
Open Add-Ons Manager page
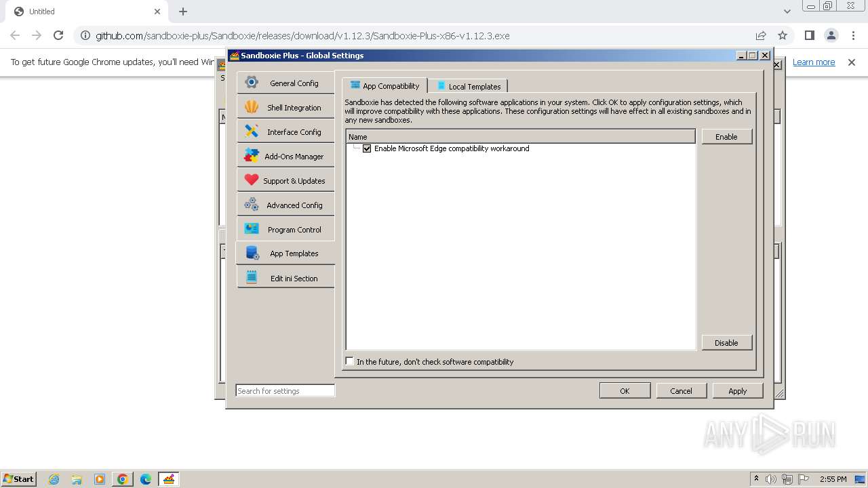285,156
